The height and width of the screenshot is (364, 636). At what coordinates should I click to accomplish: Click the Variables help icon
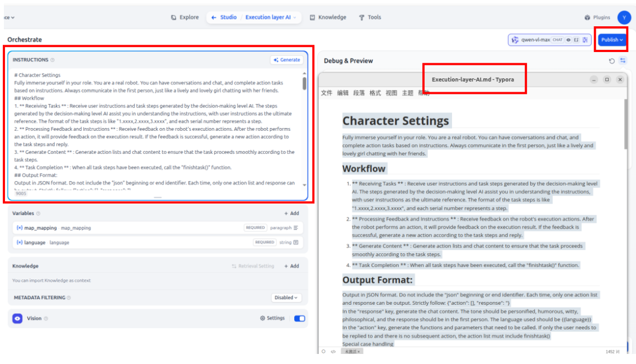point(38,214)
